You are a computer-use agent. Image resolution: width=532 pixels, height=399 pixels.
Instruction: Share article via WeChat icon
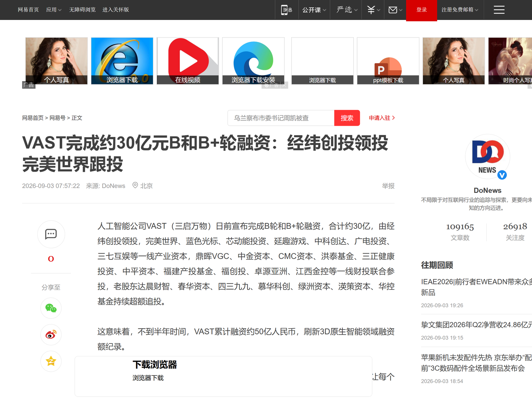pos(51,308)
